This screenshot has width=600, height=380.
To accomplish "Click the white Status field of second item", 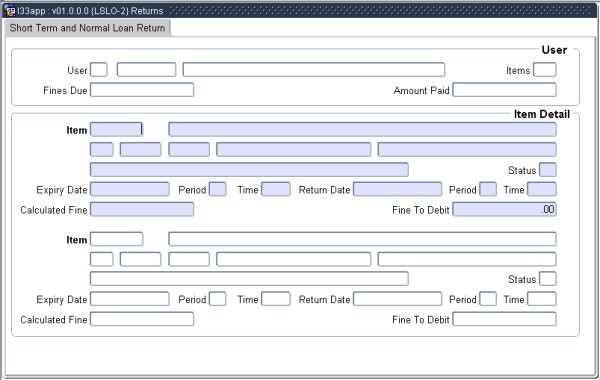I will pos(548,279).
